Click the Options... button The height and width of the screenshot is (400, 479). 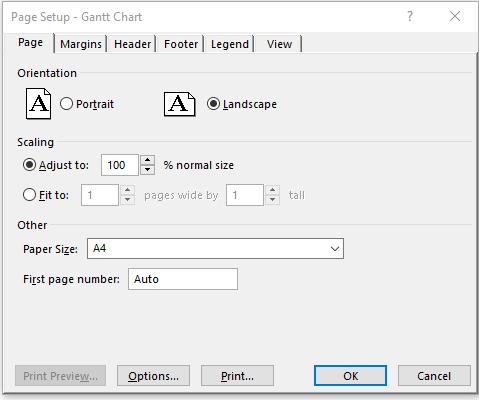click(x=153, y=376)
